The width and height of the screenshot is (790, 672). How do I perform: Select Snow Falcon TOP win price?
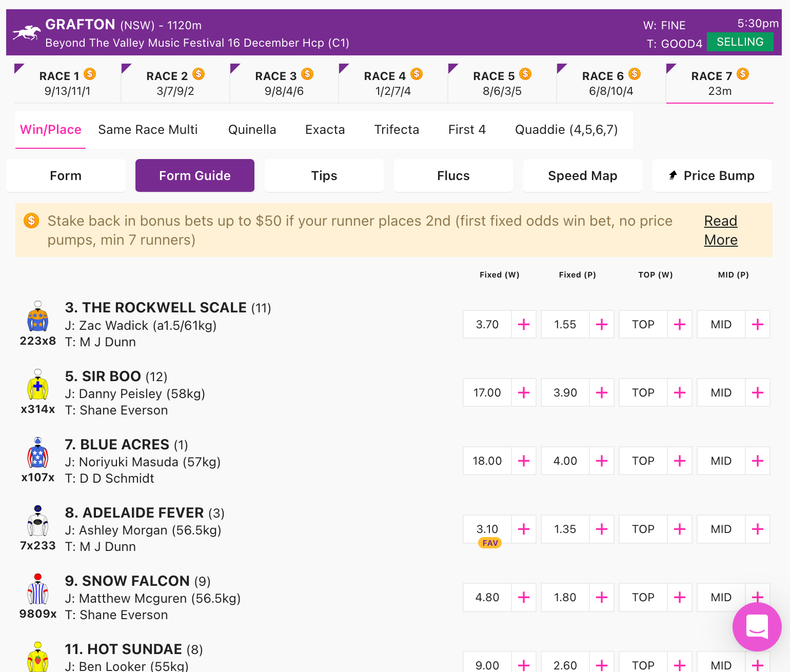coord(643,597)
